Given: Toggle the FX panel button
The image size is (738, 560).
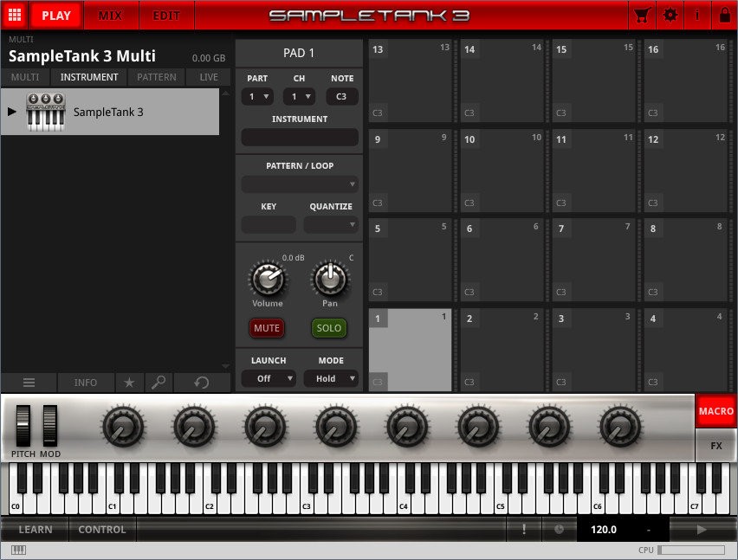Looking at the screenshot, I should (x=715, y=445).
